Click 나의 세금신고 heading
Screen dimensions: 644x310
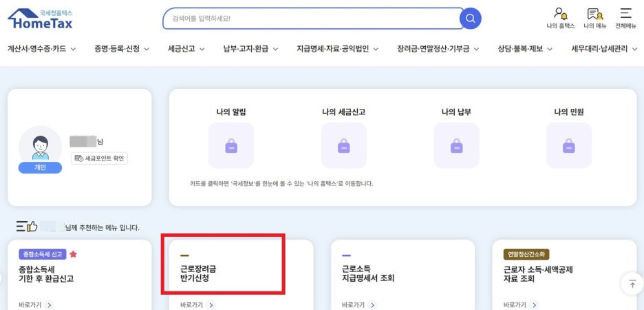pyautogui.click(x=344, y=112)
